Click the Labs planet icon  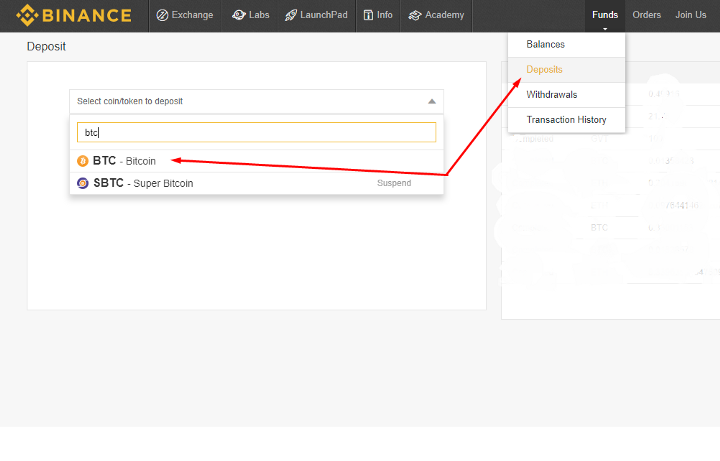point(239,15)
